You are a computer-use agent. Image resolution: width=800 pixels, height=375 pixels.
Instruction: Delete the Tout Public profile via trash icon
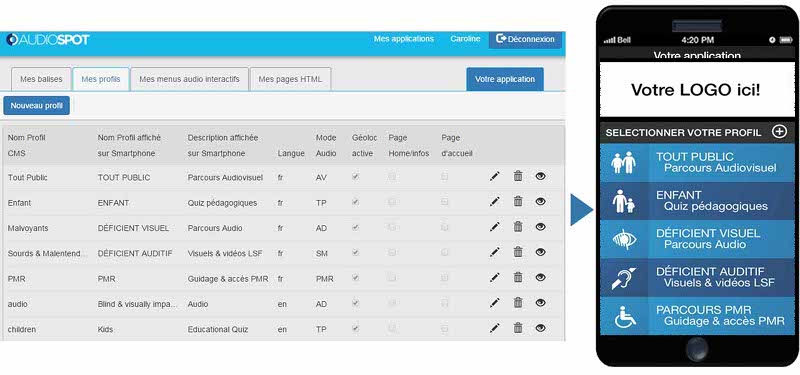pos(518,176)
